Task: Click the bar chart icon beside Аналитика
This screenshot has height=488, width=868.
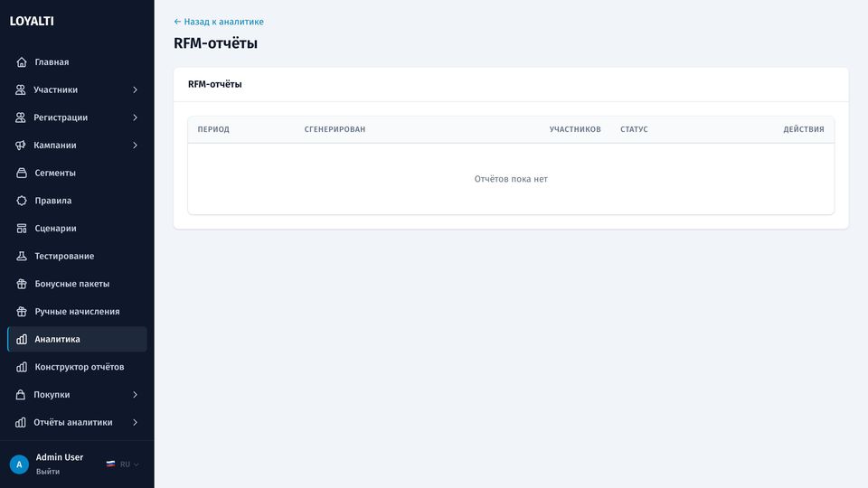Action: [22, 339]
